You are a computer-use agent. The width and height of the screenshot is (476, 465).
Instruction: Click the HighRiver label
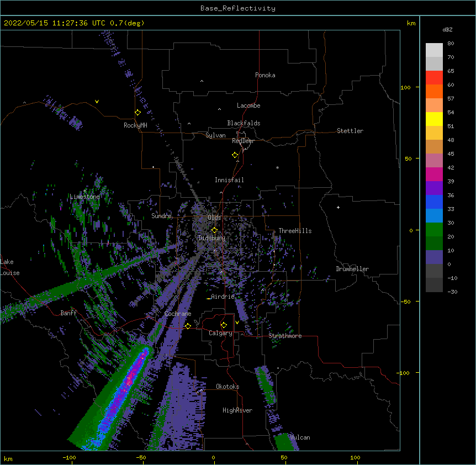click(237, 410)
